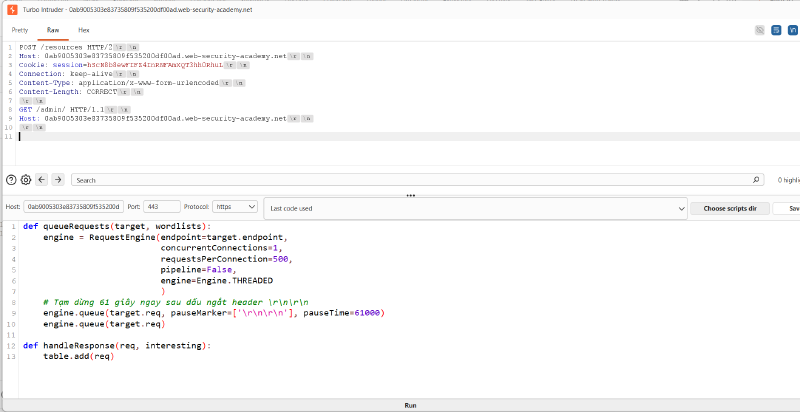Click the 'Host:' label beside the host field
This screenshot has width=800, height=412.
pos(13,207)
